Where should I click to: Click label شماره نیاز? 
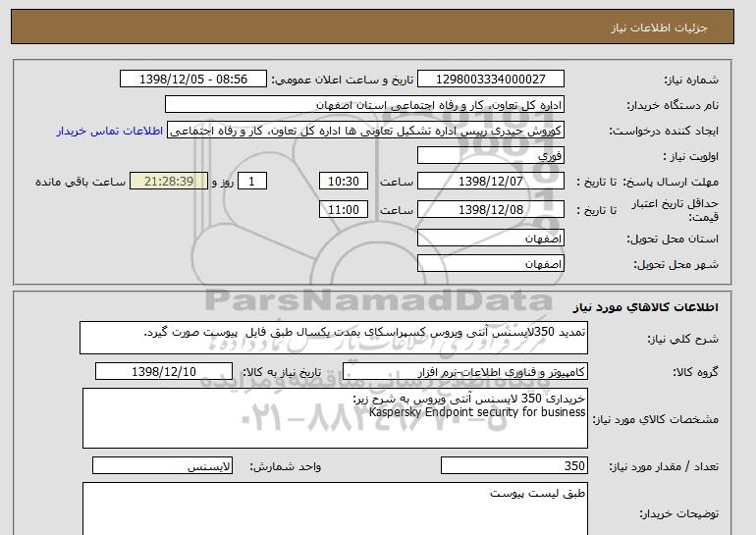pyautogui.click(x=691, y=80)
